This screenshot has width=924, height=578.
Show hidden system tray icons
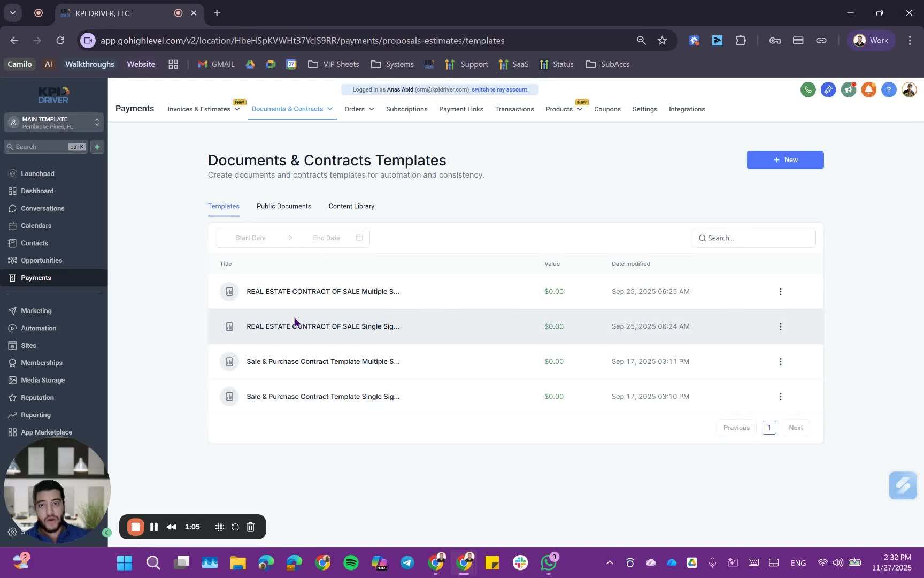[x=610, y=562]
